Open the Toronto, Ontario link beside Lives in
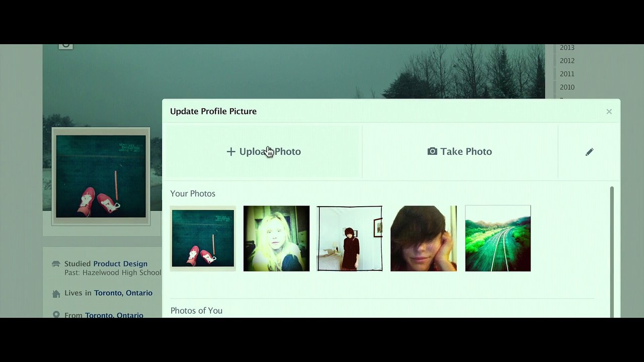The height and width of the screenshot is (362, 644). tap(123, 293)
